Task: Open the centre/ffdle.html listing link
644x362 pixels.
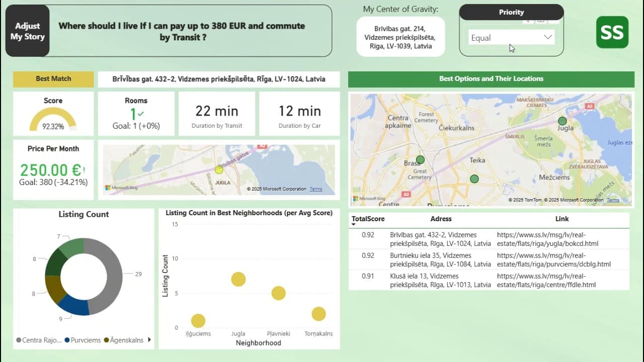Action: pyautogui.click(x=546, y=281)
